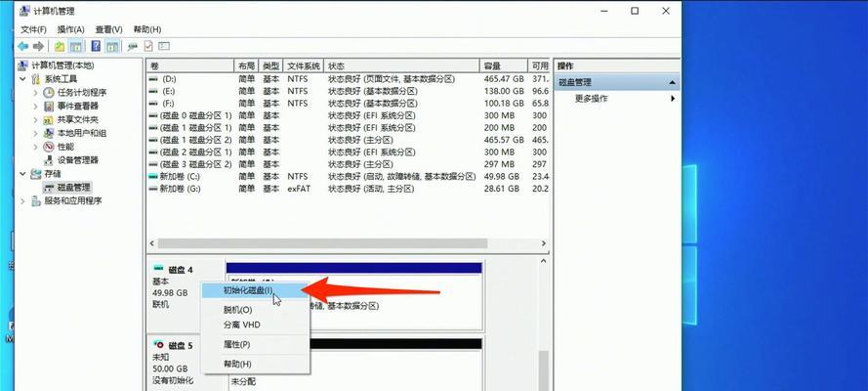868x391 pixels.
Task: Toggle the Show/Hide Console Tree icon
Action: point(75,47)
